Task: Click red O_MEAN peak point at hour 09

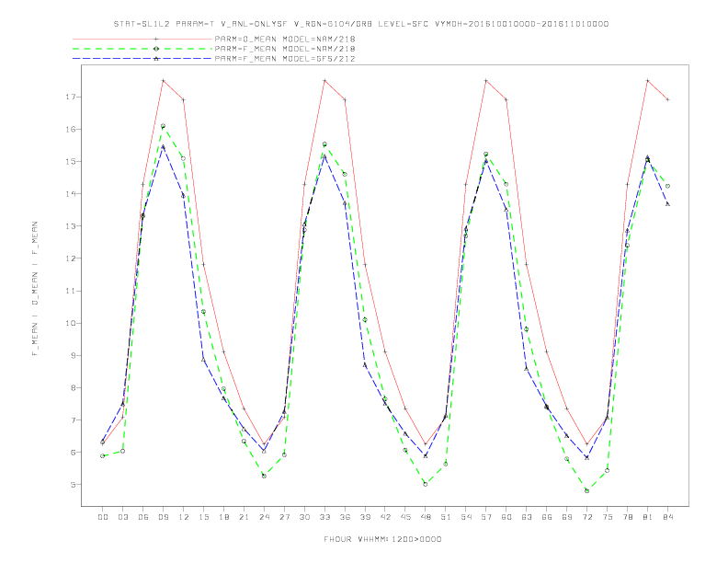Action: 163,81
